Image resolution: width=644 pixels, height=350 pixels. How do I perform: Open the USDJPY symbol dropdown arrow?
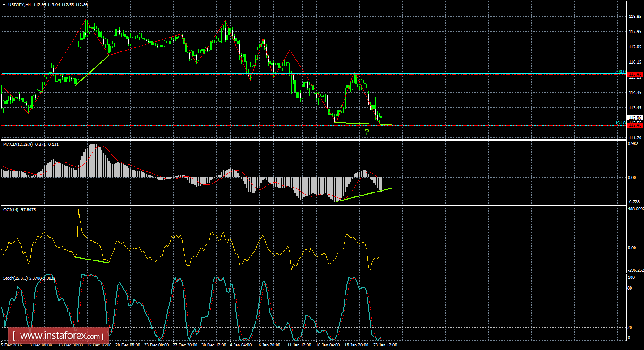click(4, 5)
